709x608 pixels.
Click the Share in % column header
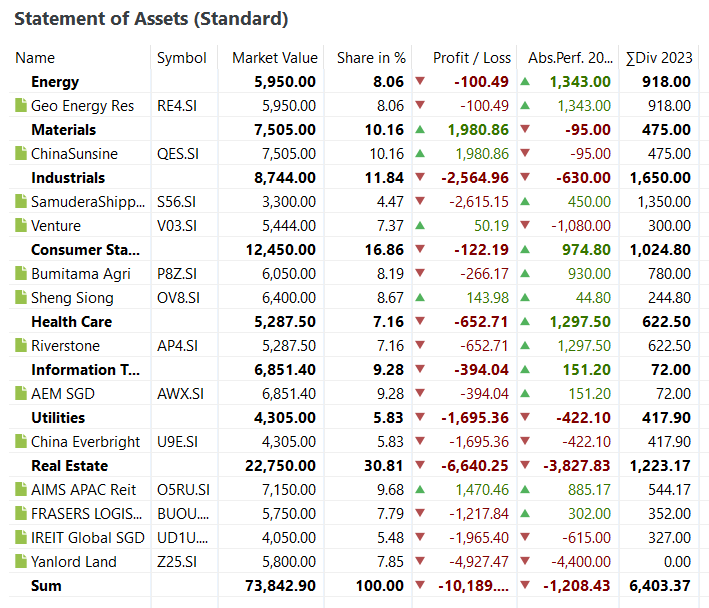pyautogui.click(x=370, y=58)
